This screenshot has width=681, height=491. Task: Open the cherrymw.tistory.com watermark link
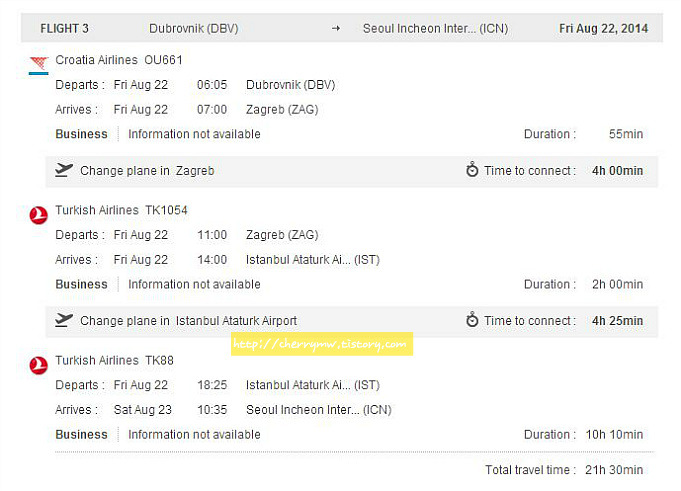click(x=322, y=344)
